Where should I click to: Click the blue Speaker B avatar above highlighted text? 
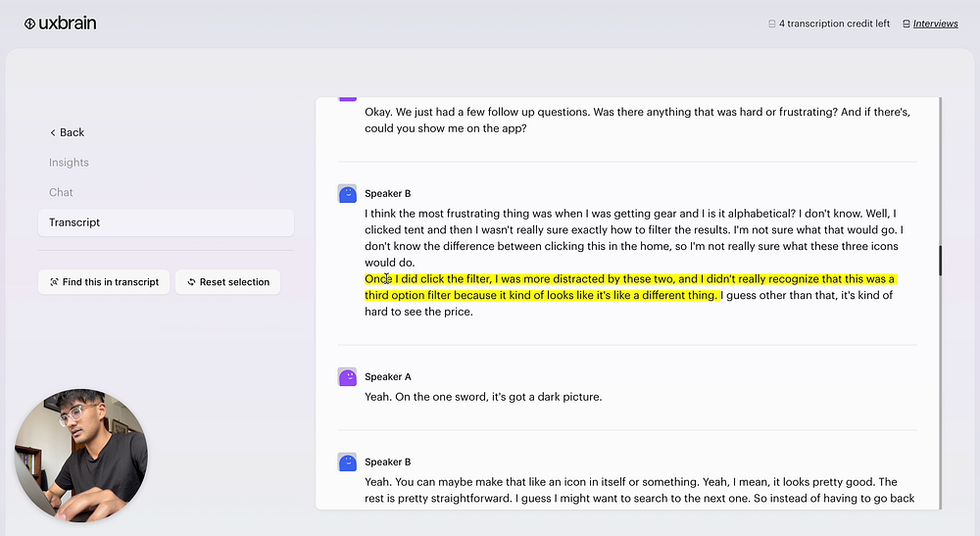click(347, 194)
